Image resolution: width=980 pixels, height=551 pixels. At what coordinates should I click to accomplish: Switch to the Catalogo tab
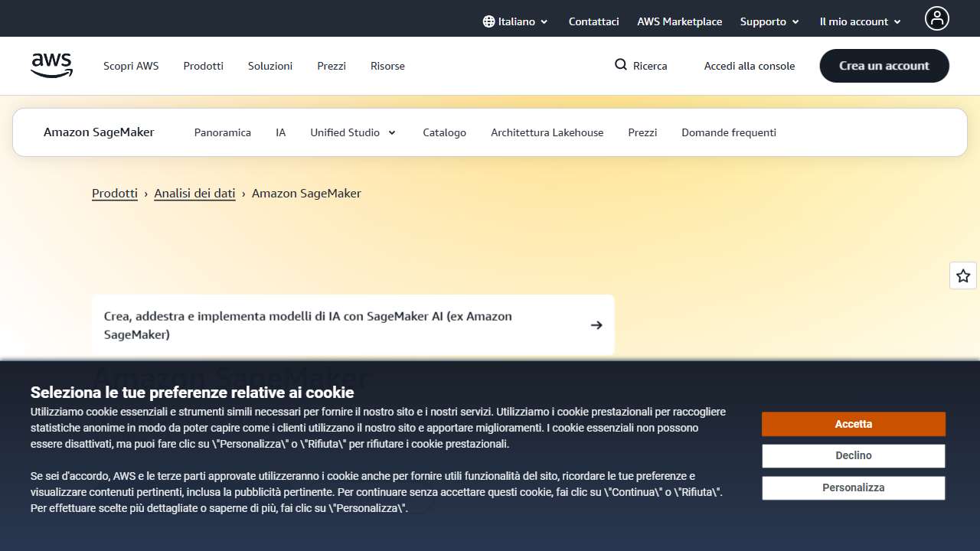(444, 132)
